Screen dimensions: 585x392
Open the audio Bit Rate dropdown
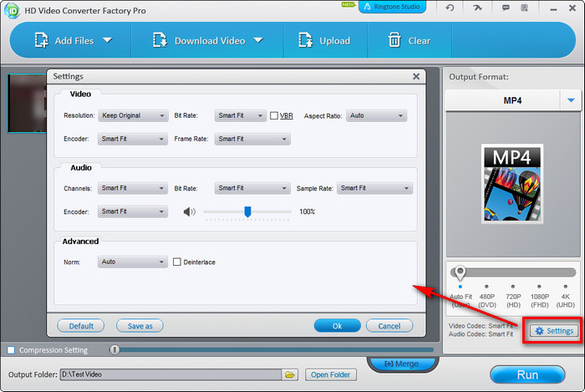tap(252, 188)
